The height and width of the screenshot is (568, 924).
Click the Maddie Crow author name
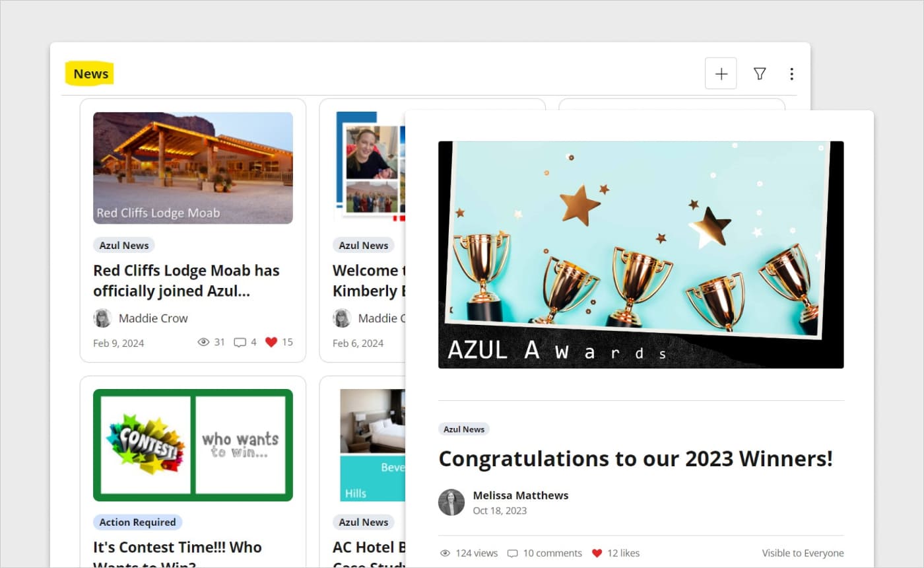point(153,318)
